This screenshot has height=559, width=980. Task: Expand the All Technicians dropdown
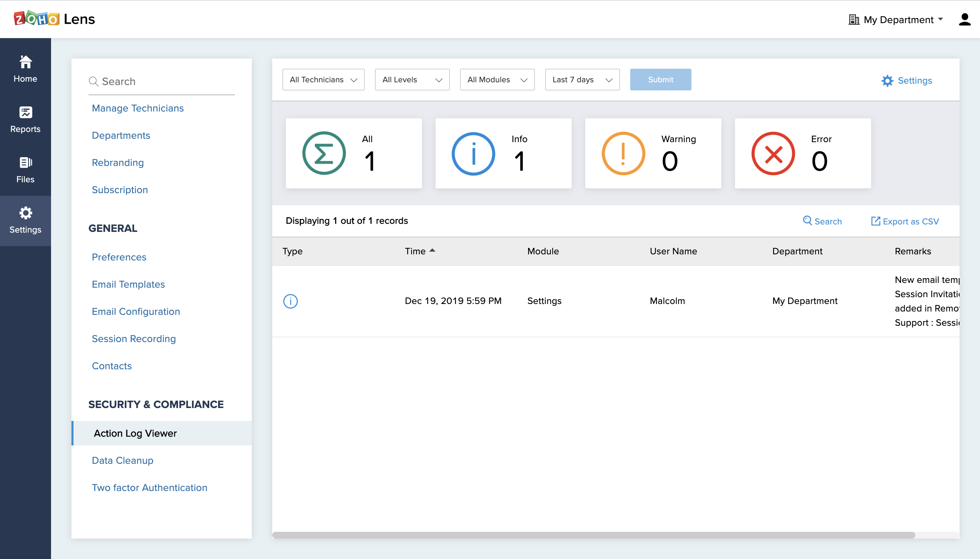pos(323,80)
